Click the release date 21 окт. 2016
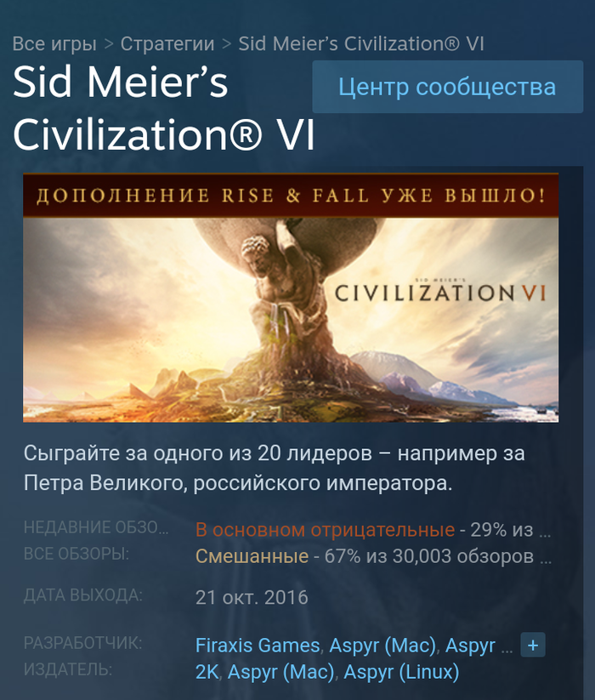Image resolution: width=595 pixels, height=700 pixels. click(x=252, y=597)
